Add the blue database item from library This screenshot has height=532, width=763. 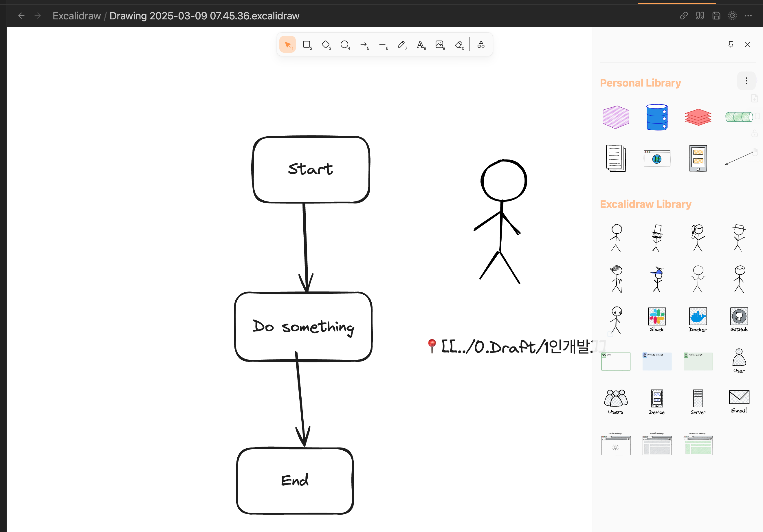coord(657,117)
